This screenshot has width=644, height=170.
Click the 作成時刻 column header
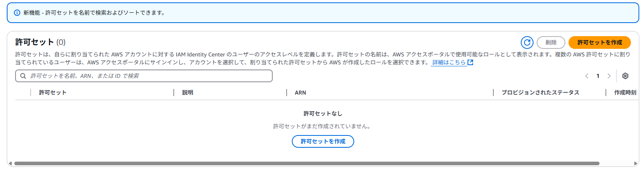(x=625, y=93)
